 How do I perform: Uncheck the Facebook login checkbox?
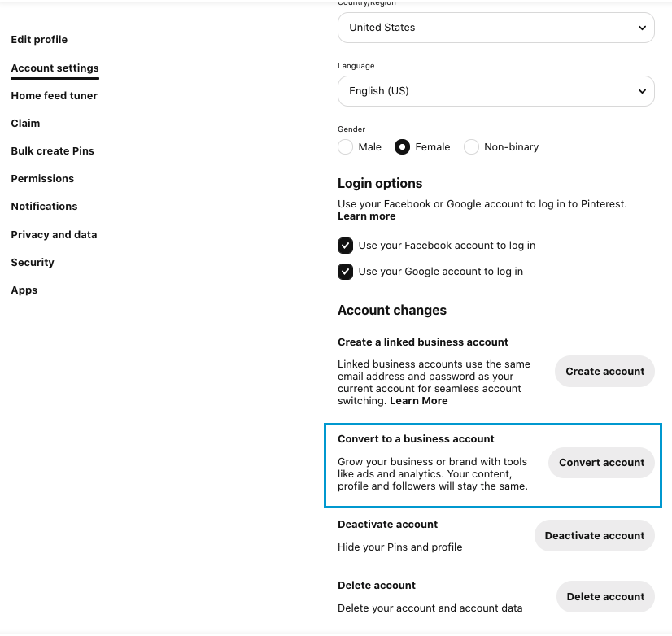[346, 246]
